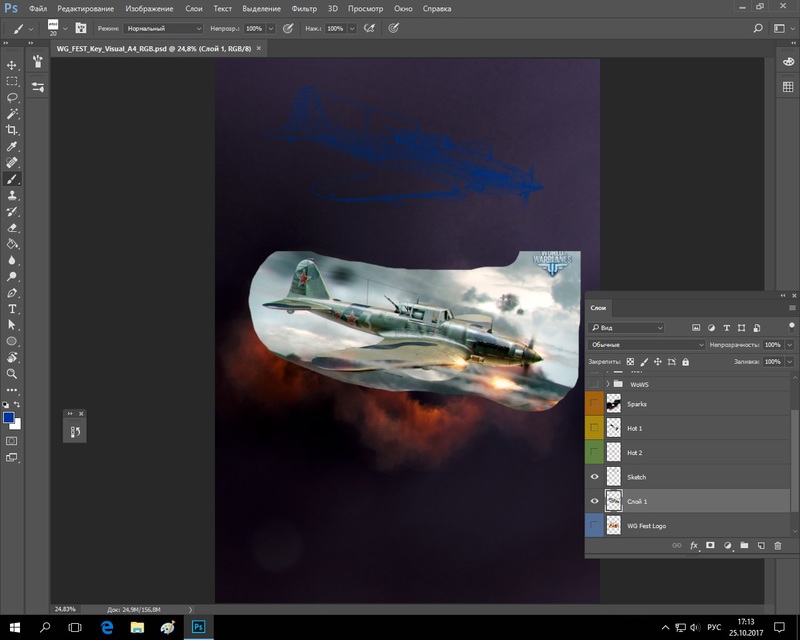Show the Hot 1 layer

tap(594, 428)
